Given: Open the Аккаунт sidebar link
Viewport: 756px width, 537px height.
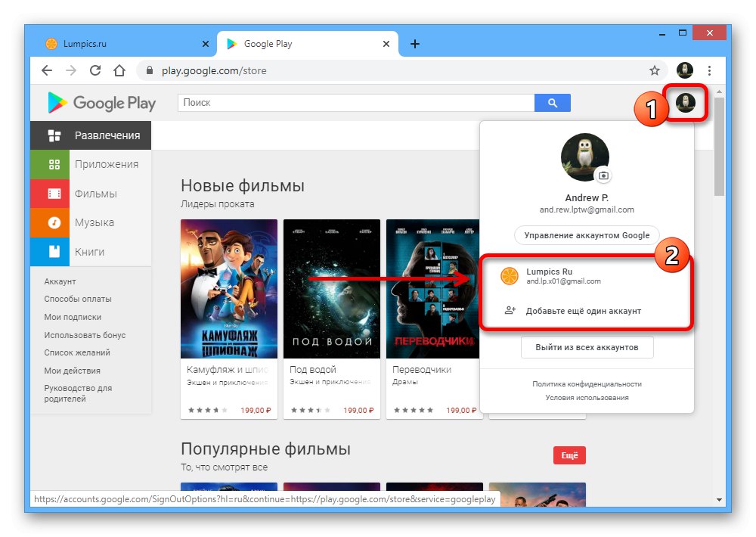Looking at the screenshot, I should (x=60, y=281).
